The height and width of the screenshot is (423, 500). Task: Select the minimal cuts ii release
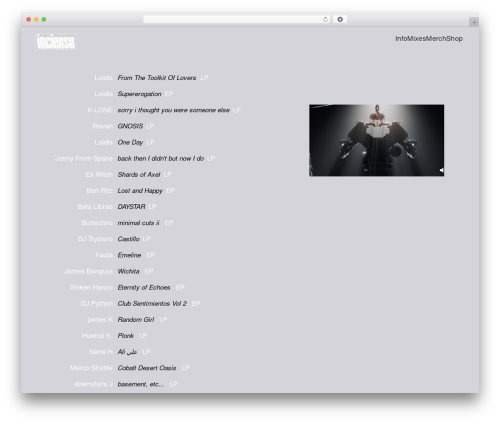click(x=138, y=223)
